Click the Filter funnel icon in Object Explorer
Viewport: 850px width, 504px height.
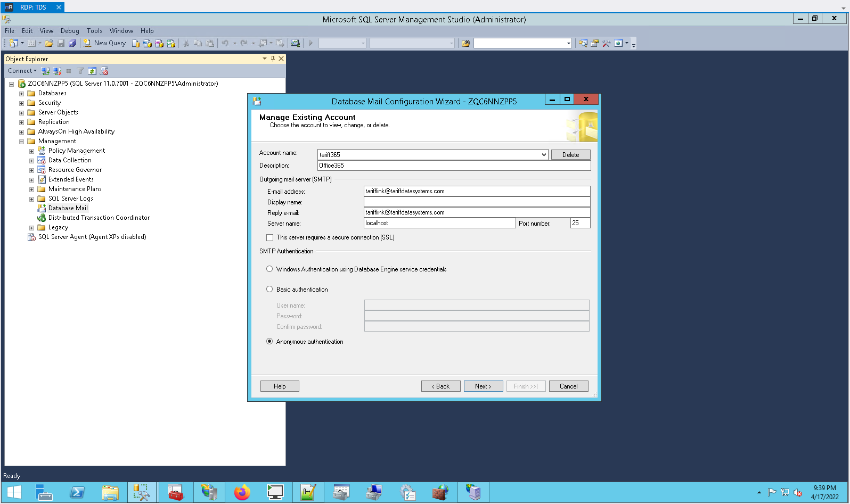point(80,71)
